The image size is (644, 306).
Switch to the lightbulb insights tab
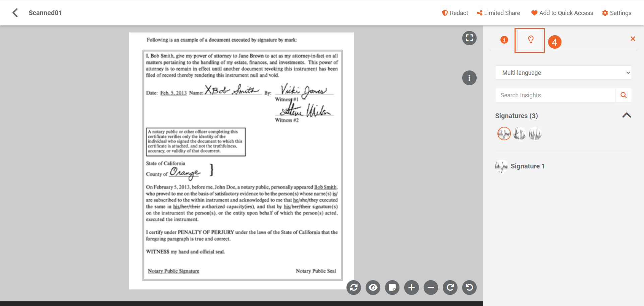pos(530,40)
